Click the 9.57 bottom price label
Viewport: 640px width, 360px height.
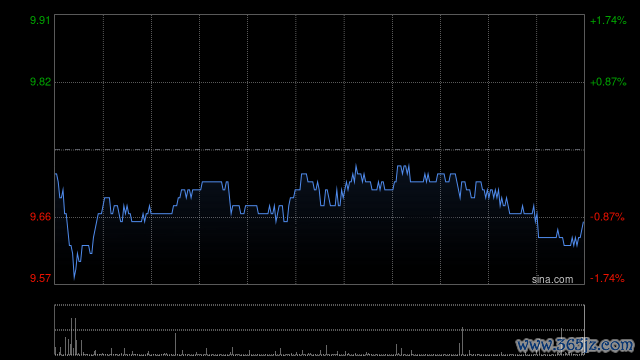click(x=40, y=278)
